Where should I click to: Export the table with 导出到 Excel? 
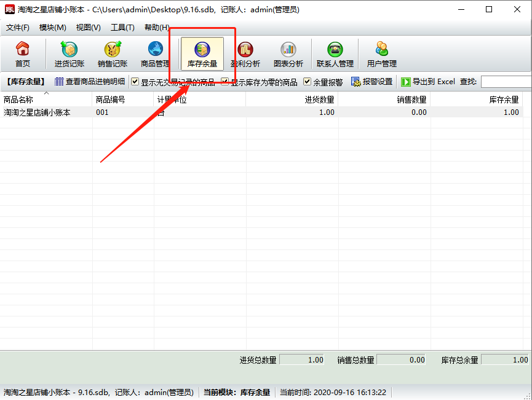(x=428, y=82)
